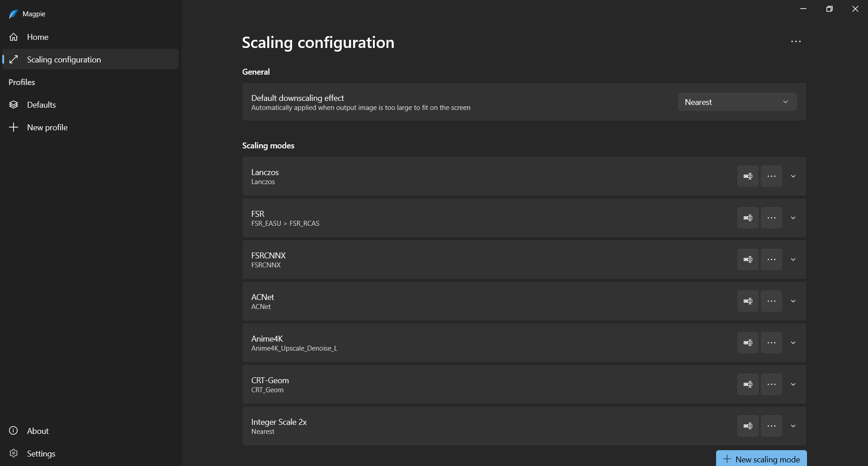The width and height of the screenshot is (868, 466).
Task: Expand the ACNet scaling mode
Action: (793, 301)
